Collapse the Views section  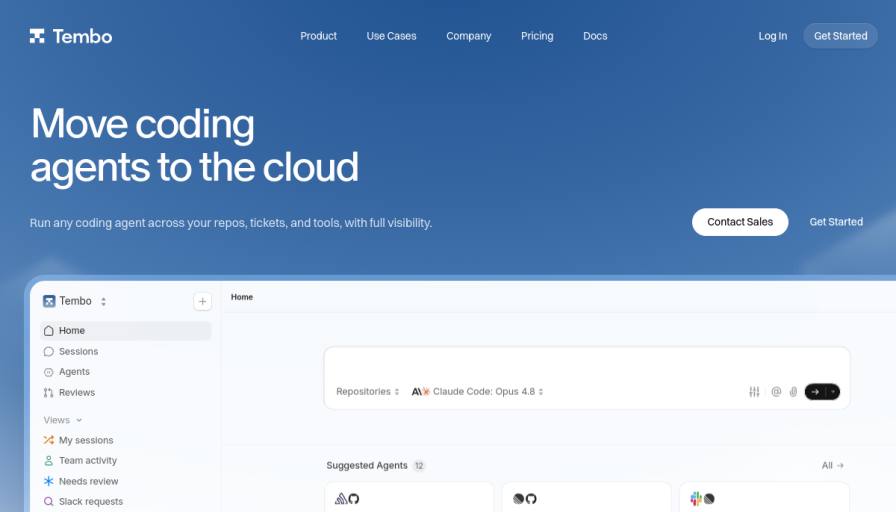pyautogui.click(x=63, y=420)
